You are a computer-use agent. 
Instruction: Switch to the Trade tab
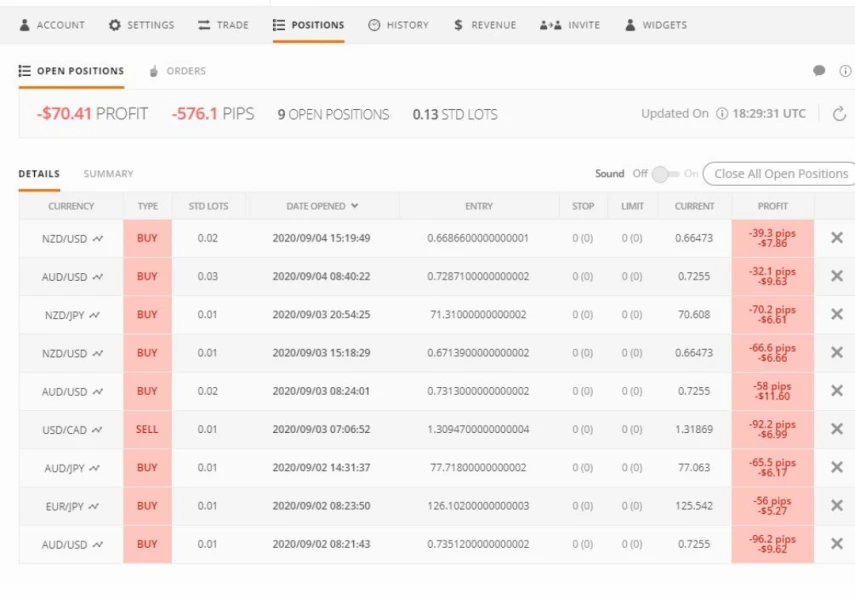coord(223,25)
